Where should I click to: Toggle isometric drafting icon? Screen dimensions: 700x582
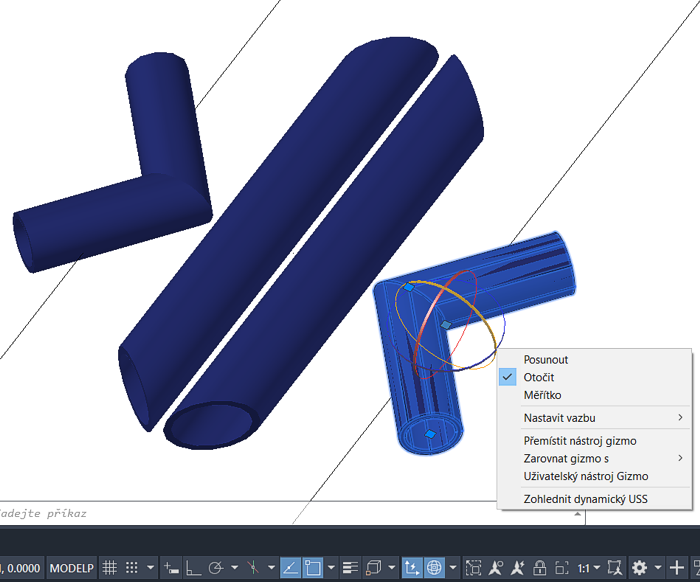pos(254,567)
